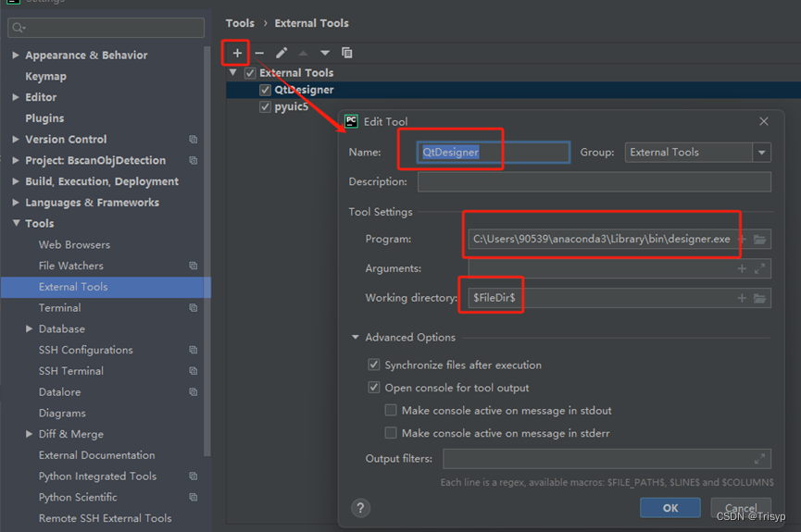This screenshot has width=801, height=532.
Task: Click Tools in the breadcrumb path
Action: 240,23
